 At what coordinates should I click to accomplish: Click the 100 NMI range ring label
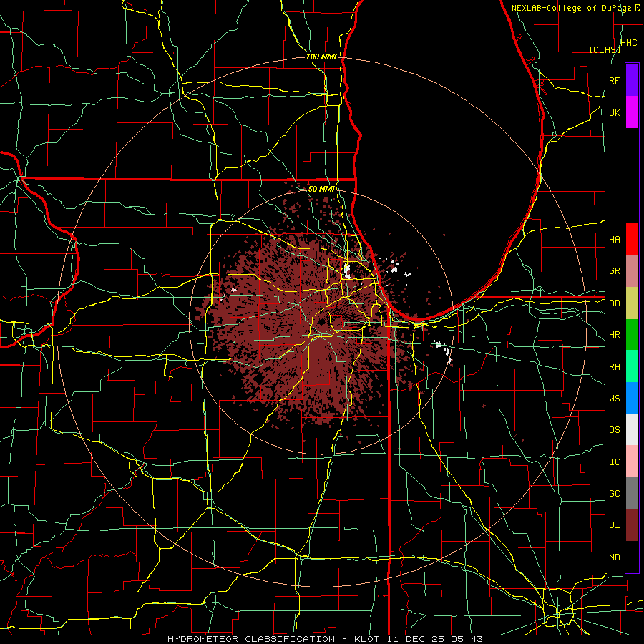[x=321, y=57]
